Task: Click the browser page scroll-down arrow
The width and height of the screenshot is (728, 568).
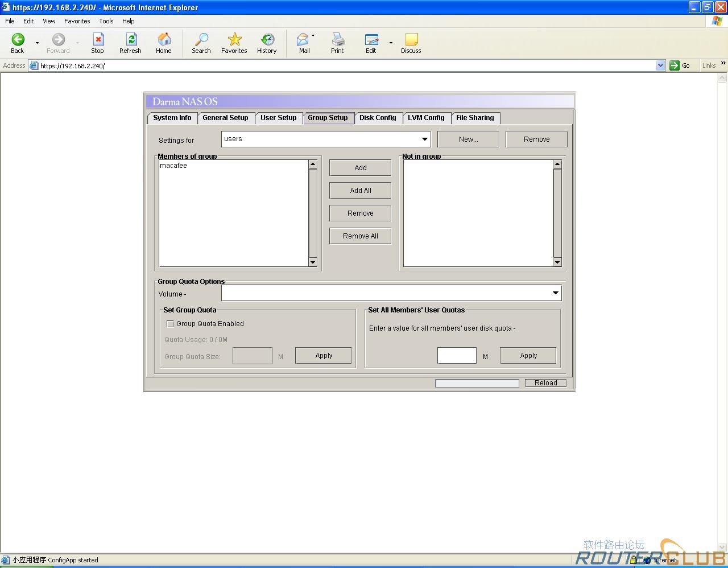Action: click(x=723, y=548)
